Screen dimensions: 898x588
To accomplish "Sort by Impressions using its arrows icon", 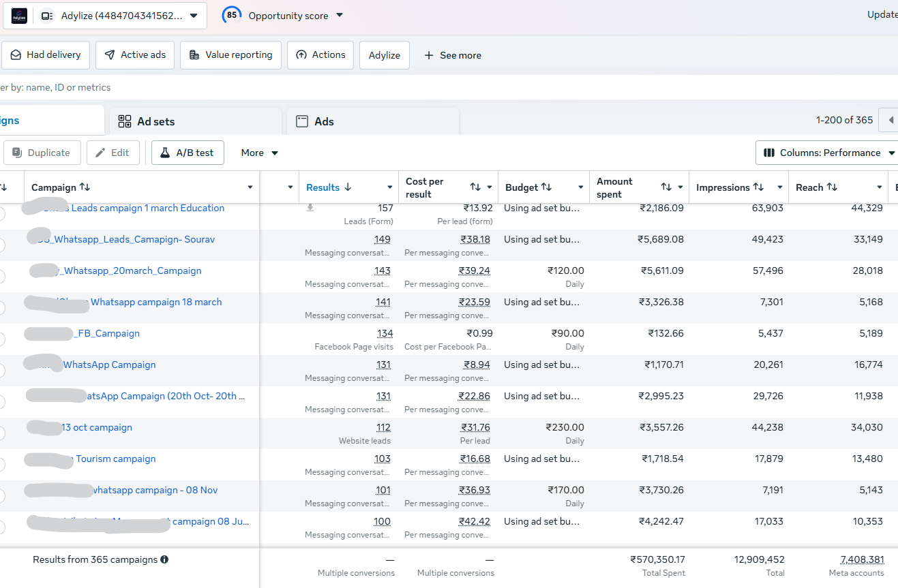I will point(760,187).
